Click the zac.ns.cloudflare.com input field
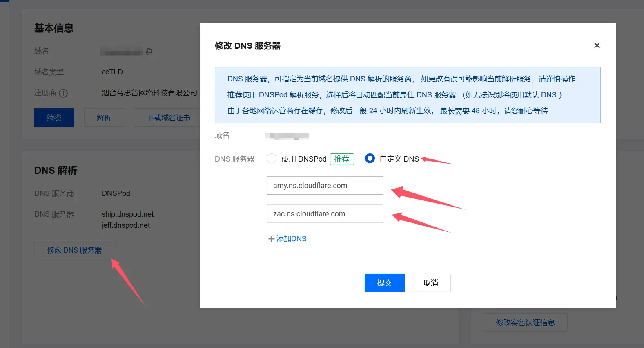Image resolution: width=644 pixels, height=348 pixels. pyautogui.click(x=324, y=214)
